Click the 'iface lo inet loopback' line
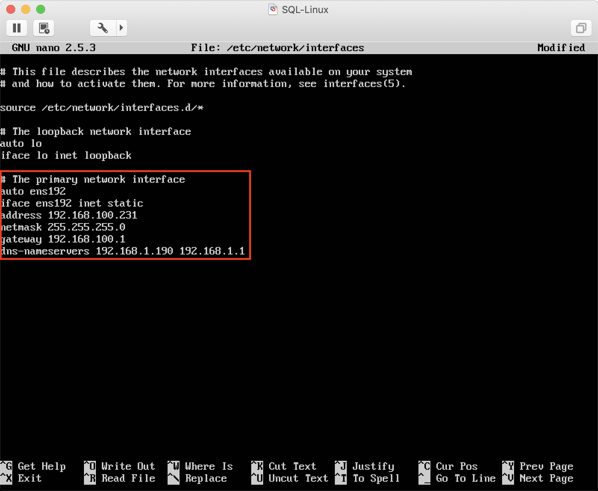Viewport: 598px width, 491px height. click(x=66, y=156)
